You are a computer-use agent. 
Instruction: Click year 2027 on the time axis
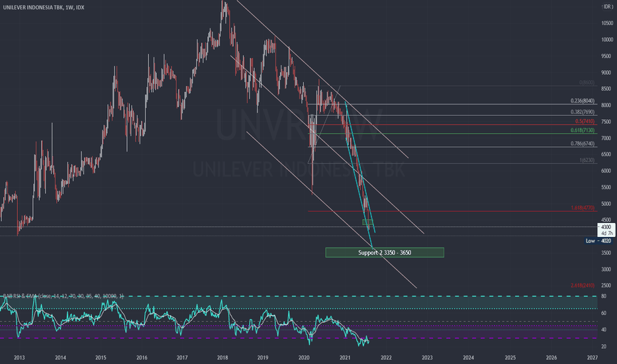tap(593, 357)
